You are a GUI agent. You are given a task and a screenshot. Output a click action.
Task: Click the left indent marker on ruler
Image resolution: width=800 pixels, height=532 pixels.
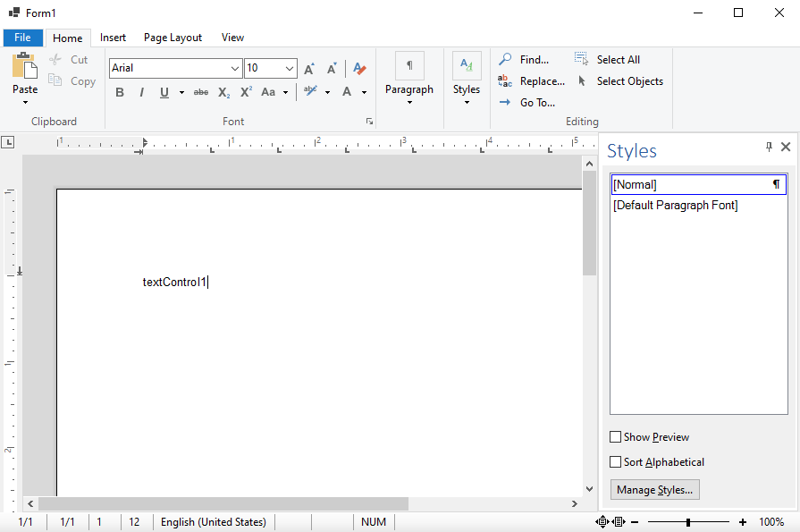pyautogui.click(x=145, y=143)
